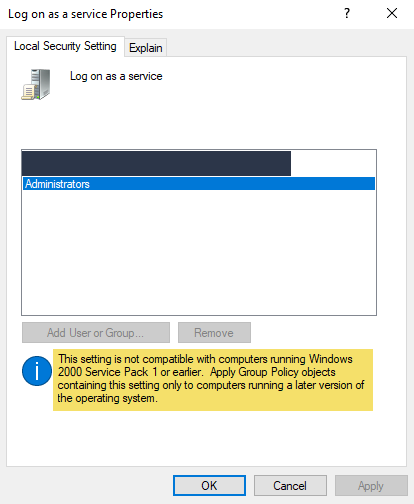The height and width of the screenshot is (504, 414).
Task: Click the Windows 2000 Service Pack text line
Action: (x=197, y=372)
